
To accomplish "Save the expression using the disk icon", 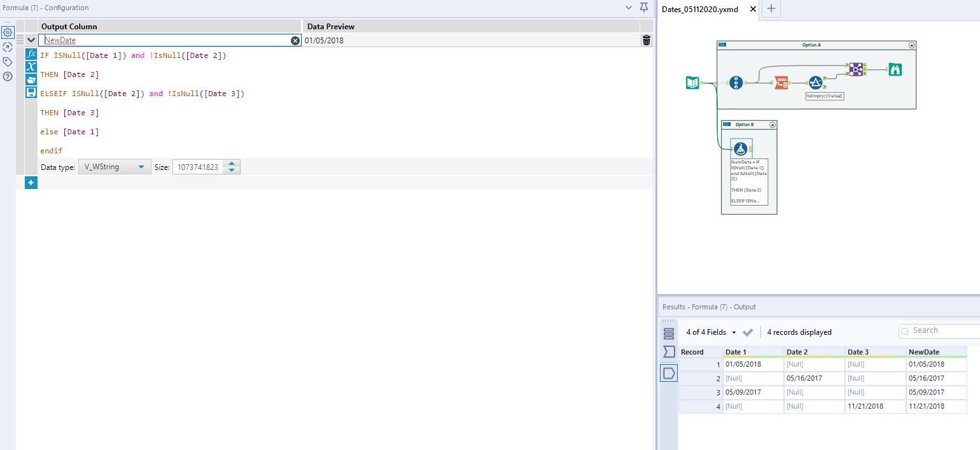I will pos(31,93).
